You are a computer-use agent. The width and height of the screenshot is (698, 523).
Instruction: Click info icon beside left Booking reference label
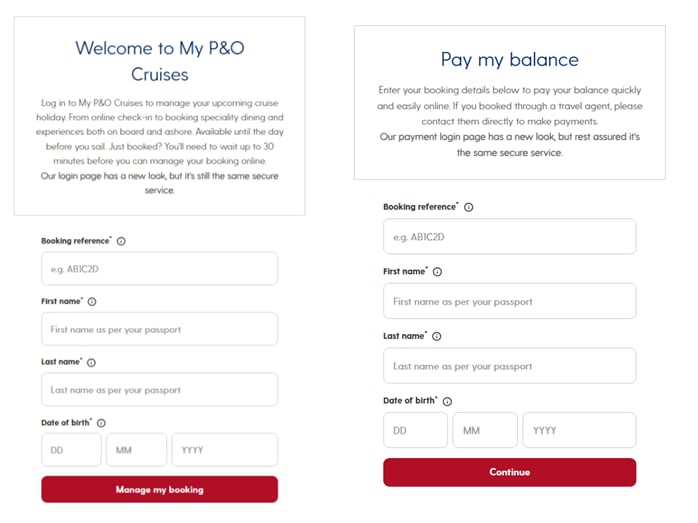point(121,241)
